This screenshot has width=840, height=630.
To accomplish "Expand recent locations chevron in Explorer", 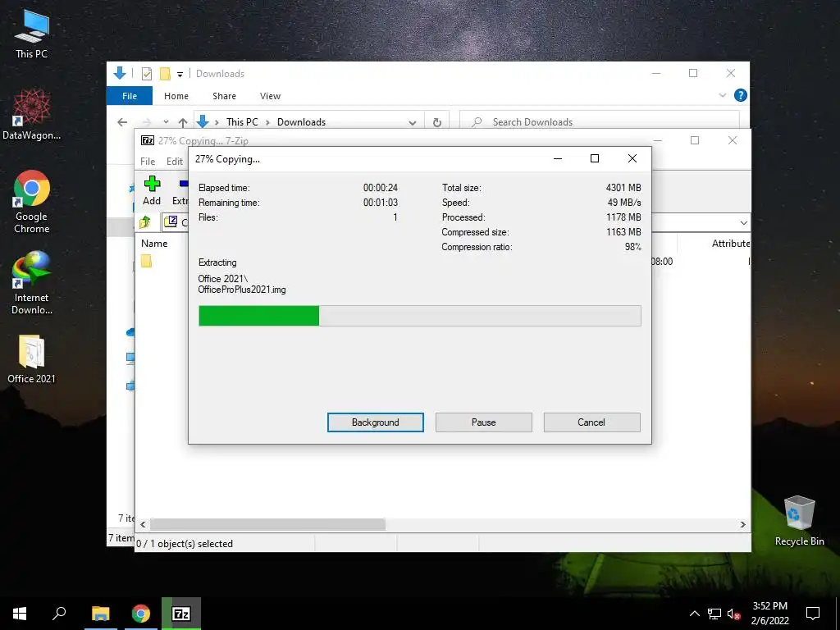I will [166, 122].
